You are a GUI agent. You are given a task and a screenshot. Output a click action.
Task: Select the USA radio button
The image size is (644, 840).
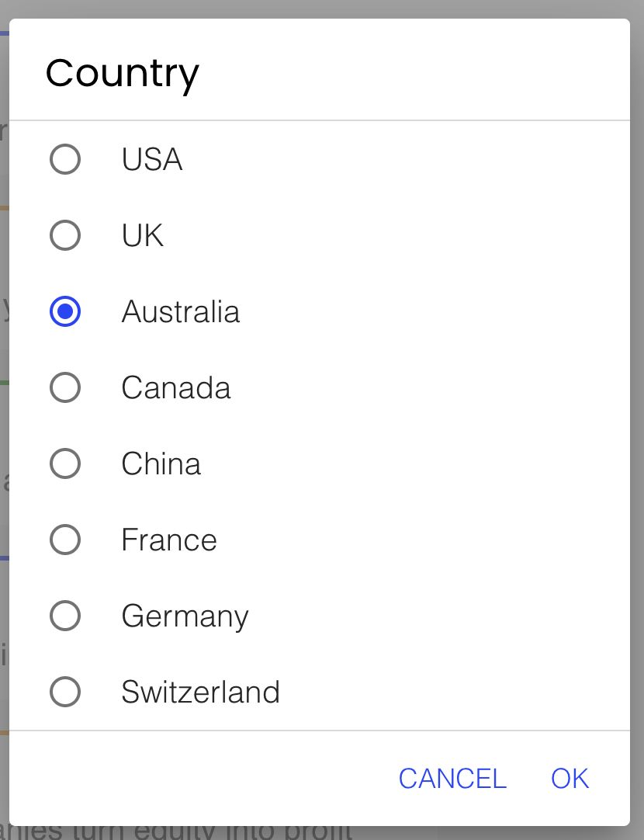point(65,159)
